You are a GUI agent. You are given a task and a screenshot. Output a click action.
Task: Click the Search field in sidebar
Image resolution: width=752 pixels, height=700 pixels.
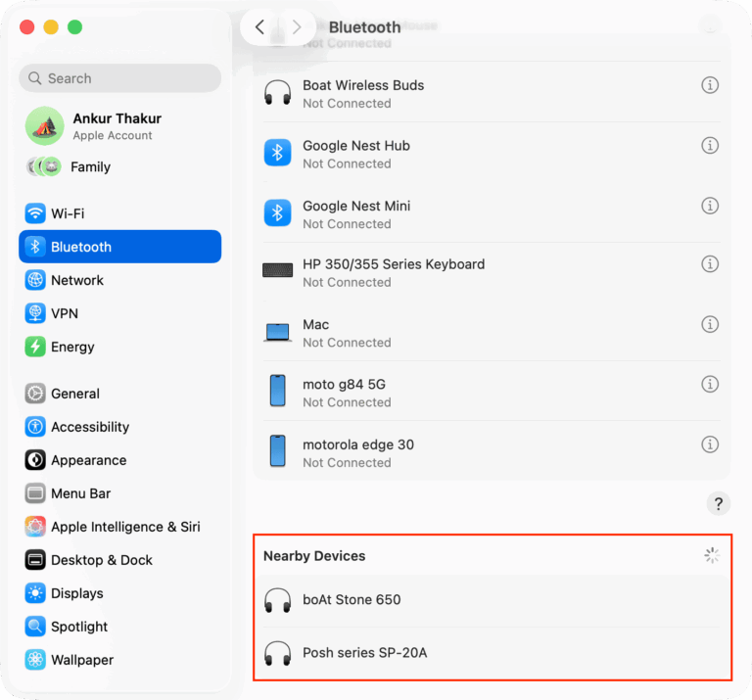click(x=119, y=78)
